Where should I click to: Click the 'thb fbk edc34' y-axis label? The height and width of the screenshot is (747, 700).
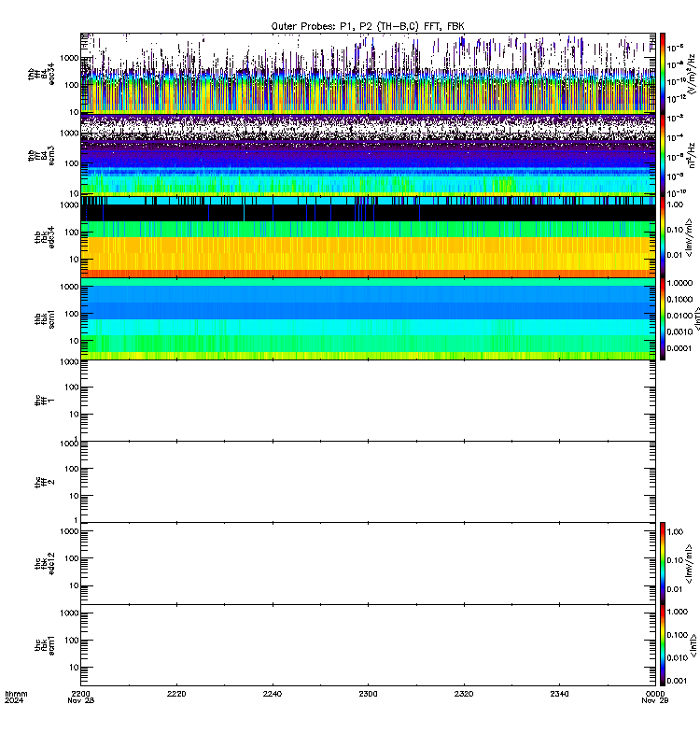pos(45,237)
